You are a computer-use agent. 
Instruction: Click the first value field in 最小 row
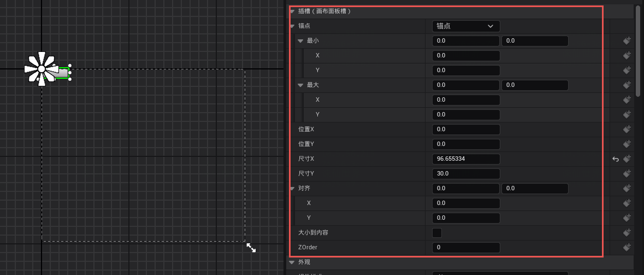click(466, 41)
